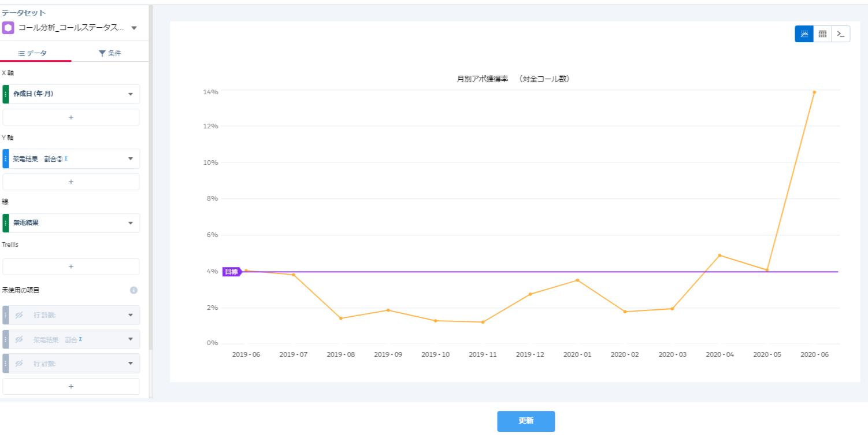The width and height of the screenshot is (868, 437).
Task: Expand the 線 架電結果 dropdown arrow
Action: coord(130,223)
